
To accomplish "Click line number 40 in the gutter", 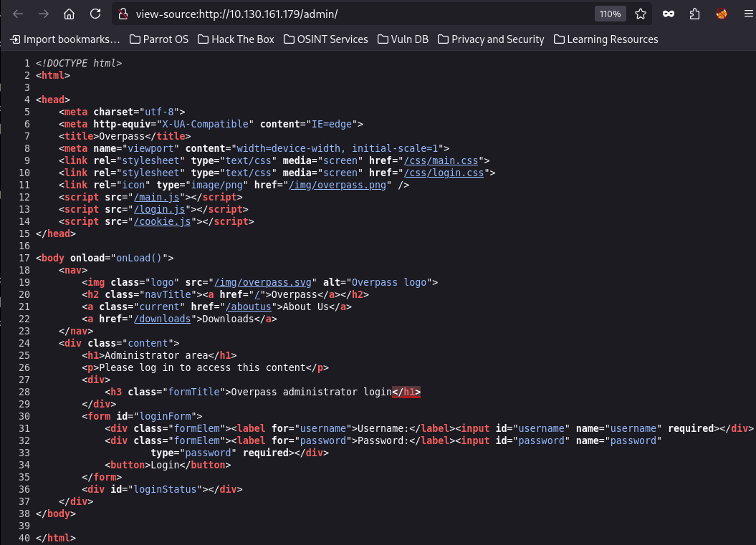I will pos(24,538).
